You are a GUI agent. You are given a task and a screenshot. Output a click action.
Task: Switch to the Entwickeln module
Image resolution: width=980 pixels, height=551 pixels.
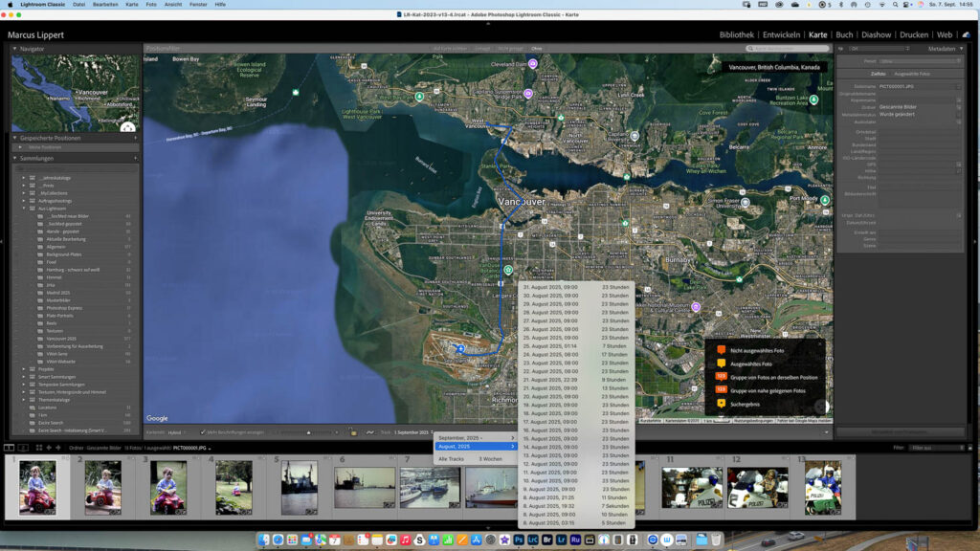click(x=781, y=35)
